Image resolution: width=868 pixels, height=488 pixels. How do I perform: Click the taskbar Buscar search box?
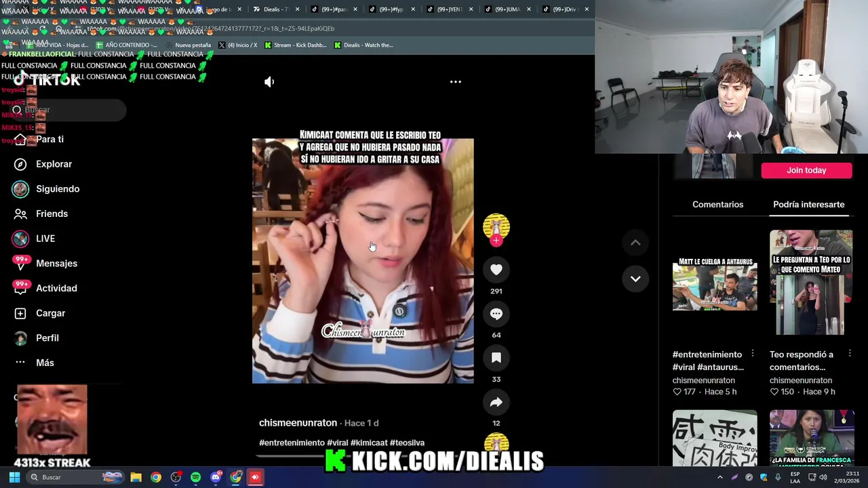(75, 477)
